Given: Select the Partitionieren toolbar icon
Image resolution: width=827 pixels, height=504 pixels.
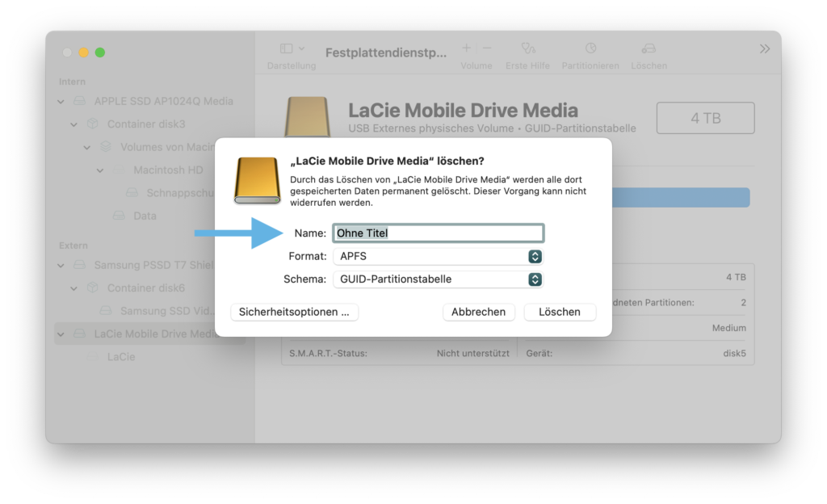Looking at the screenshot, I should pos(590,48).
